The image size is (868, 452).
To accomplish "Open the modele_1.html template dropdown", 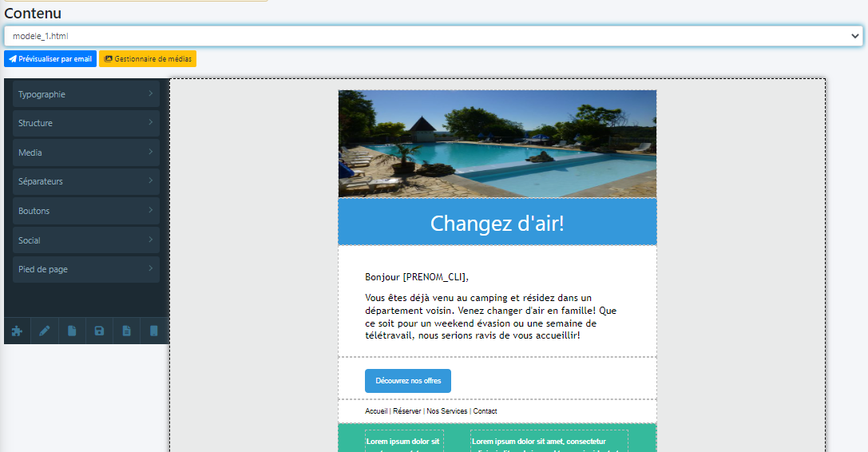I will [x=433, y=36].
